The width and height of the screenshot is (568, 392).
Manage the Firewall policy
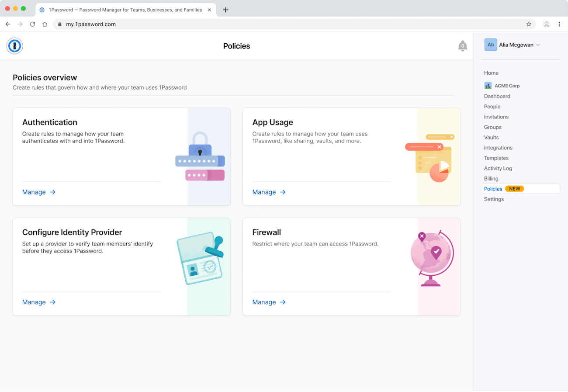pos(264,302)
